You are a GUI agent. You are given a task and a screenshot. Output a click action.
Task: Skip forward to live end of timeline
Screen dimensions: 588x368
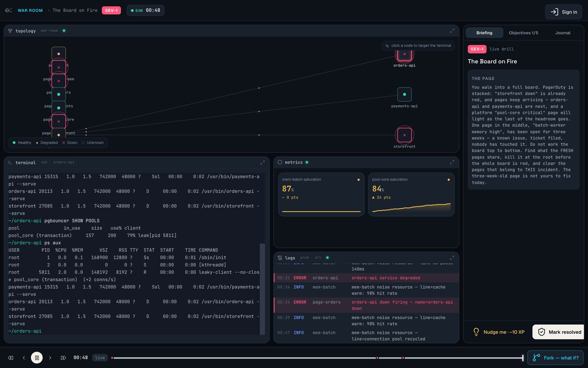click(x=63, y=358)
